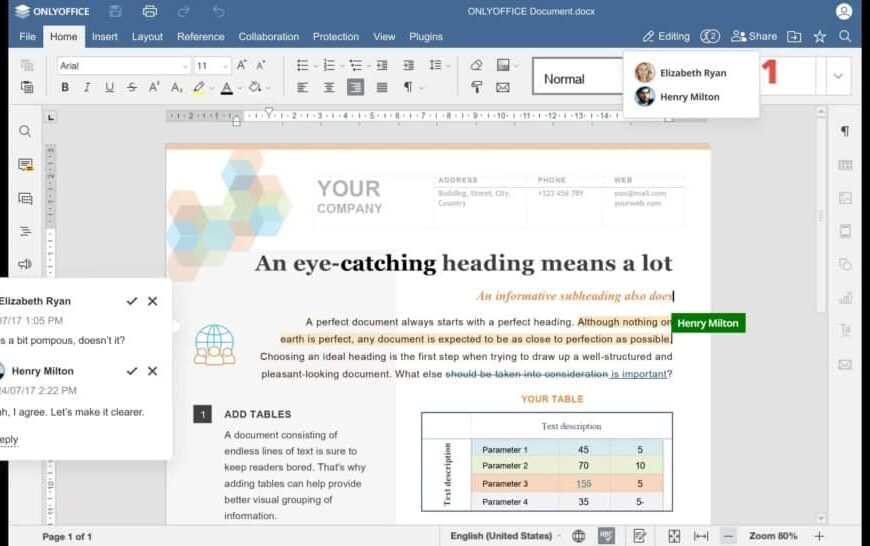Insert numbered list

[329, 65]
